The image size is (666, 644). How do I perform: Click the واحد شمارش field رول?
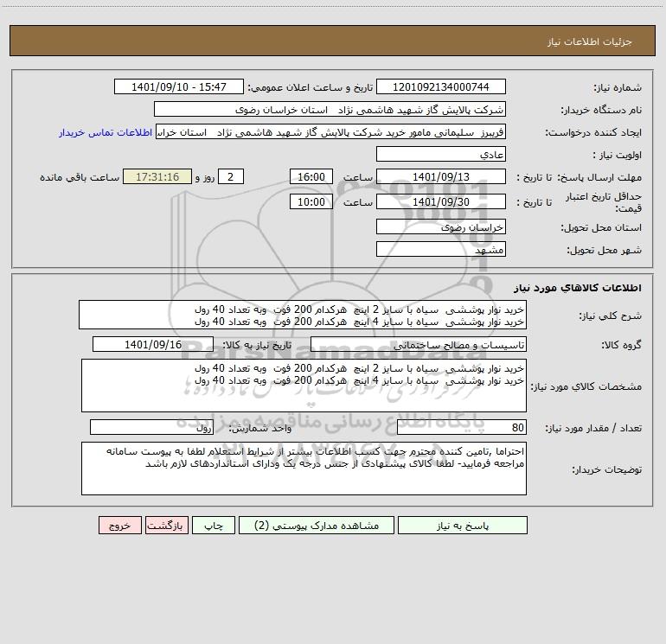point(151,428)
